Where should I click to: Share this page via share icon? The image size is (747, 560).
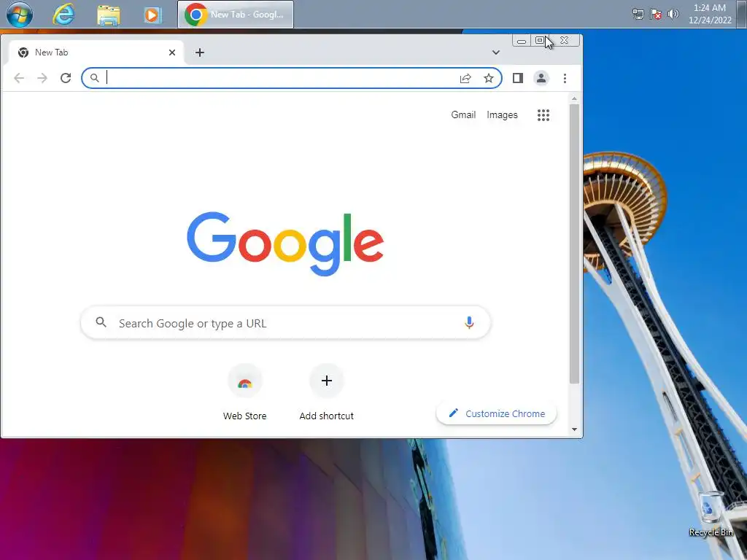click(465, 78)
